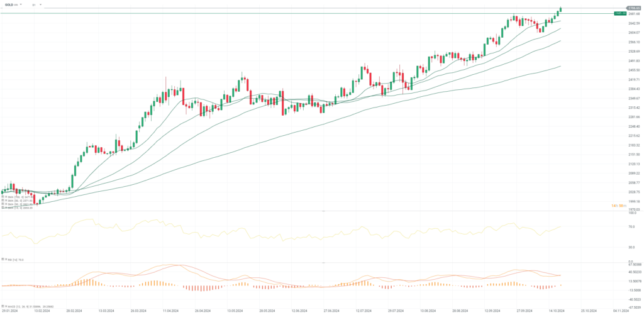Screen dimensions: 644x315
Task: Click the MACD -67.50389 axis value
Action: pos(635,307)
